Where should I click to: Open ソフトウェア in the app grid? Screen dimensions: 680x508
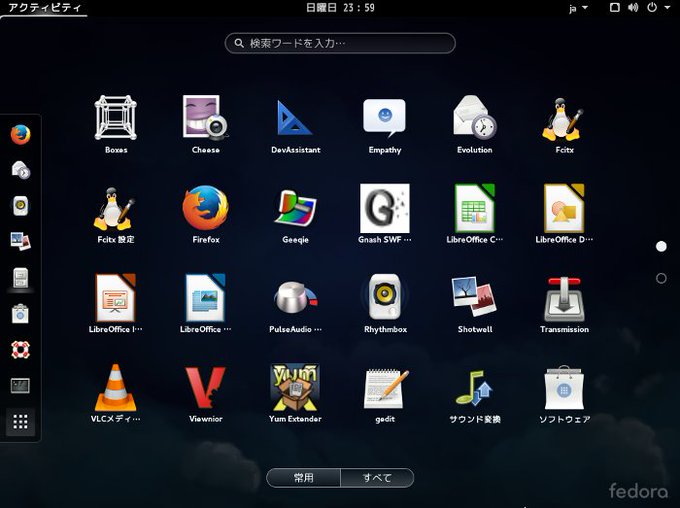tap(564, 394)
